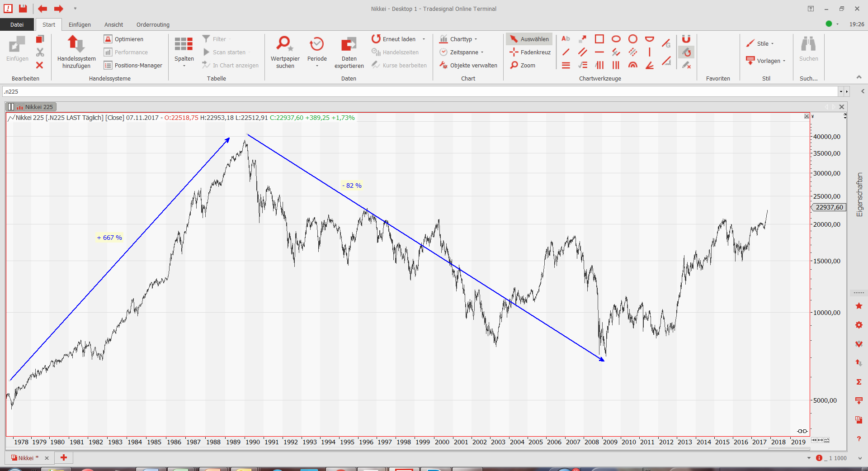Enable the Zoom cursor mode
The height and width of the screenshot is (471, 868).
523,65
